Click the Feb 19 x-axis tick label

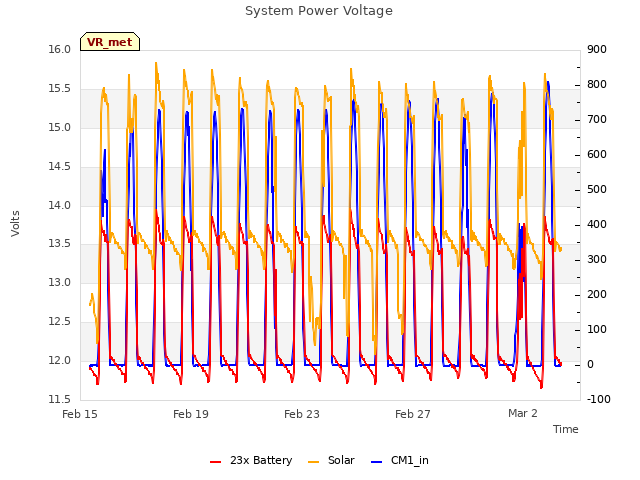point(191,414)
